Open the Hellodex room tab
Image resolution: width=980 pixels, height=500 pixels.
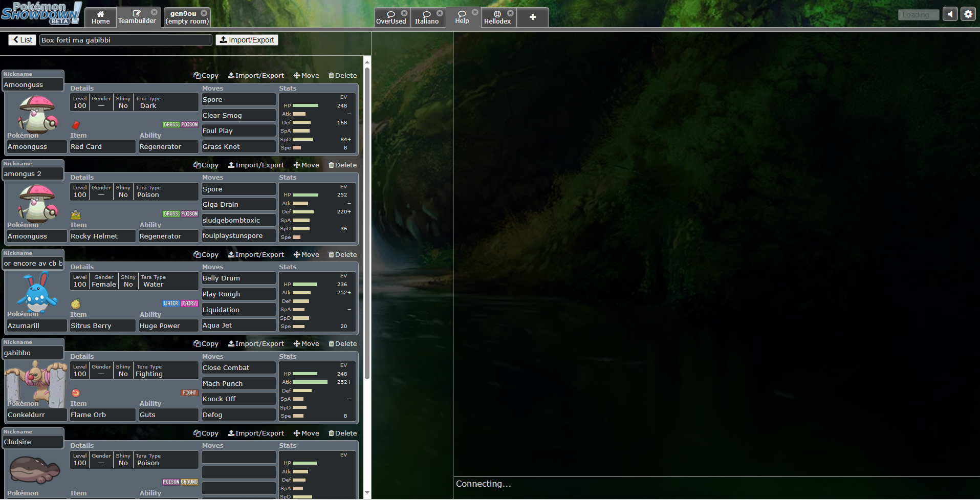497,17
